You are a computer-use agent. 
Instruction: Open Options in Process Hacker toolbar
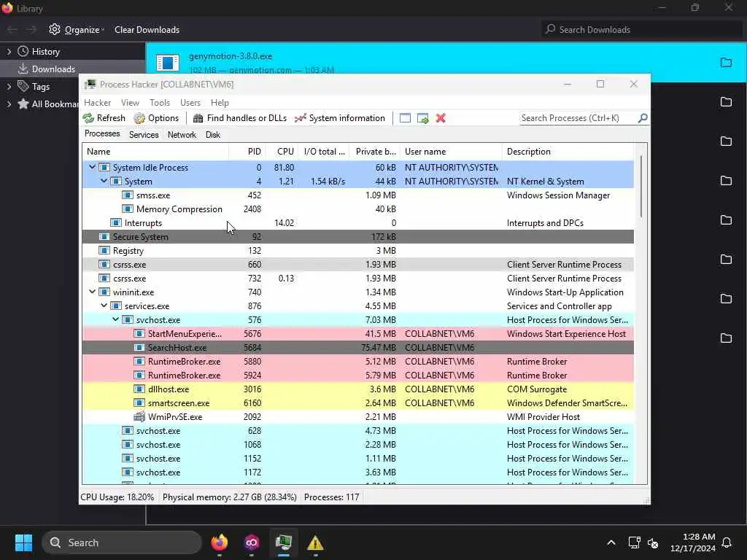[x=156, y=118]
